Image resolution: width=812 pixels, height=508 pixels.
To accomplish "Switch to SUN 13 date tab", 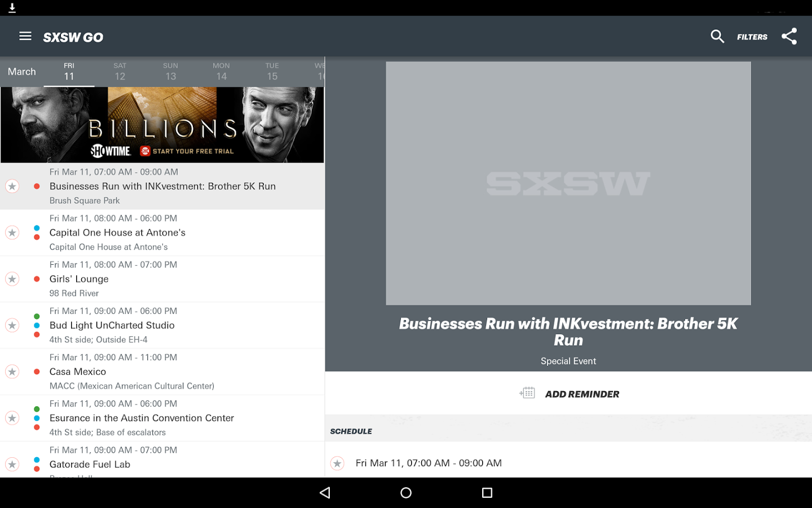I will pyautogui.click(x=170, y=72).
